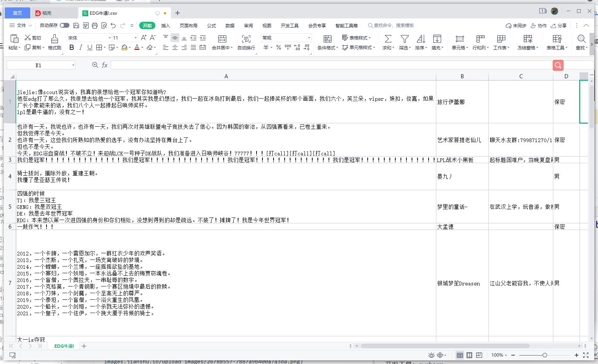
Task: Align text to top of cell
Action: click(x=166, y=38)
